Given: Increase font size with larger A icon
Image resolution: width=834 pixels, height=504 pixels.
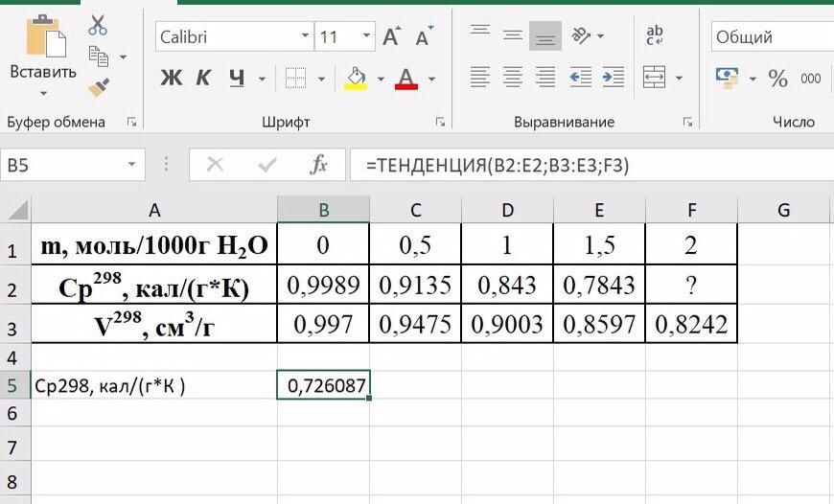Looking at the screenshot, I should click(391, 37).
